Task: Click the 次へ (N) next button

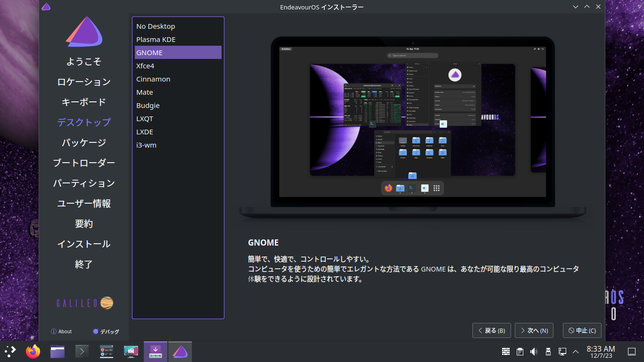Action: tap(534, 330)
